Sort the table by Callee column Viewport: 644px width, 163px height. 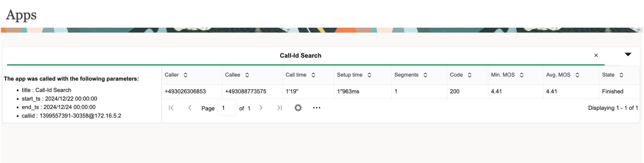247,75
